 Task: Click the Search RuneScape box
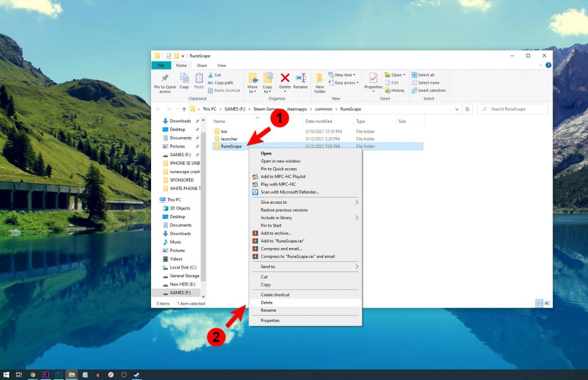tap(512, 109)
